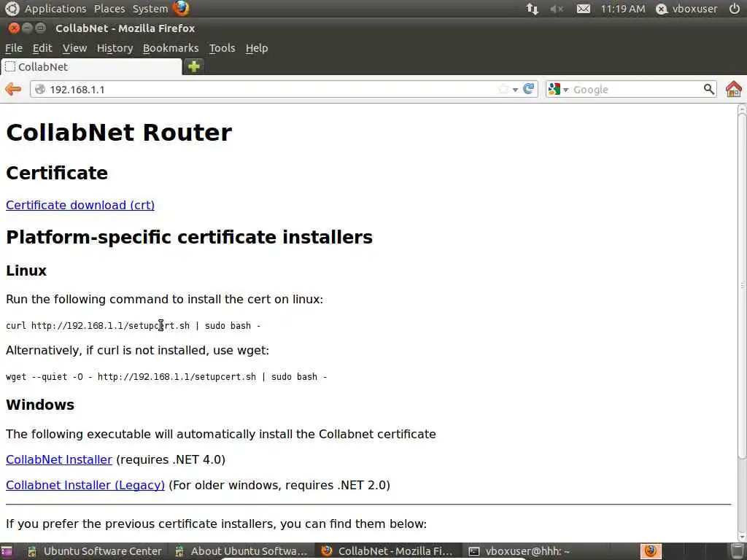
Task: Open the Tools menu
Action: point(222,48)
